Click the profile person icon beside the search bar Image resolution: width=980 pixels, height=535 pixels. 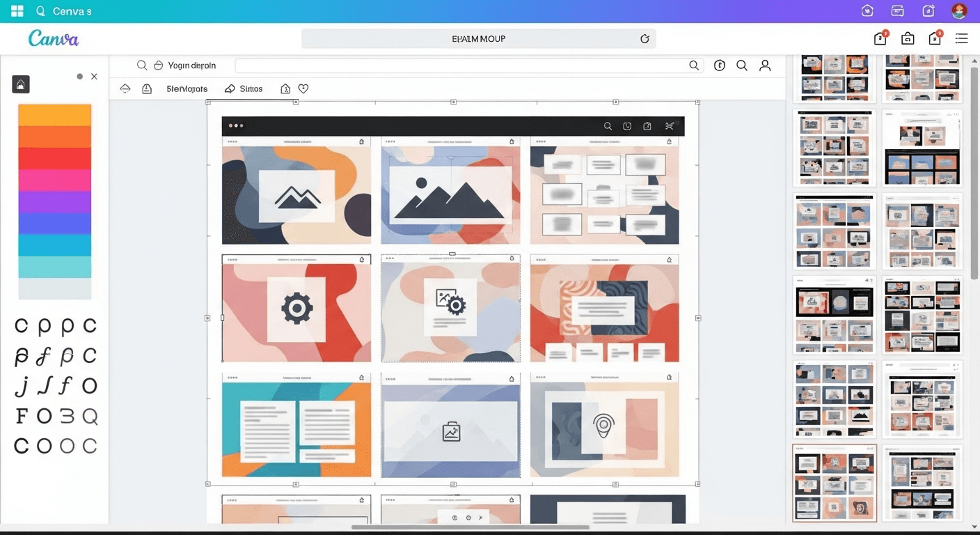pos(765,65)
